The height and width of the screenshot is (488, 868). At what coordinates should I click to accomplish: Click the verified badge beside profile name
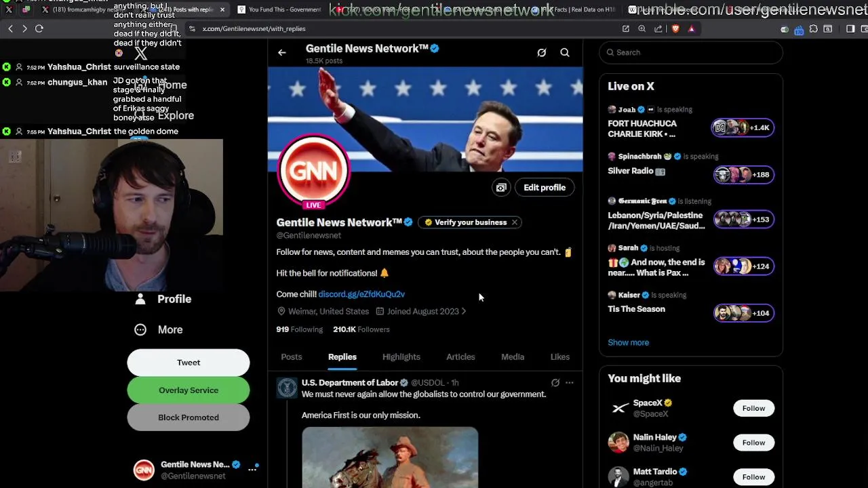pos(409,222)
